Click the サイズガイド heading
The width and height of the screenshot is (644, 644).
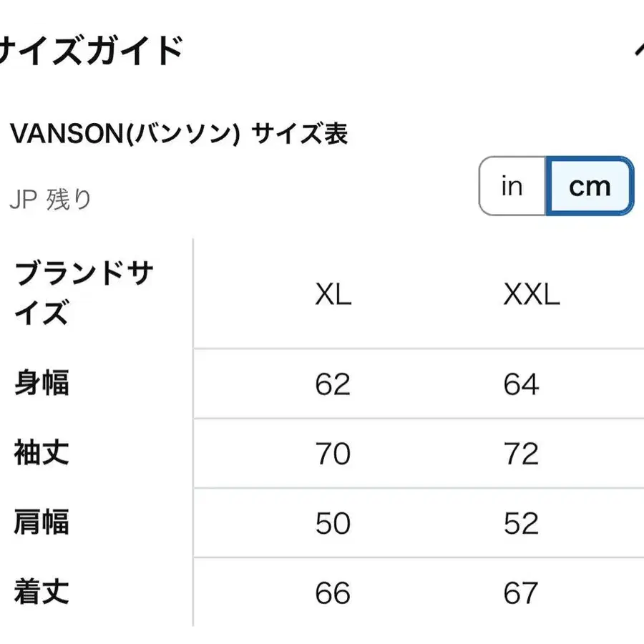91,50
